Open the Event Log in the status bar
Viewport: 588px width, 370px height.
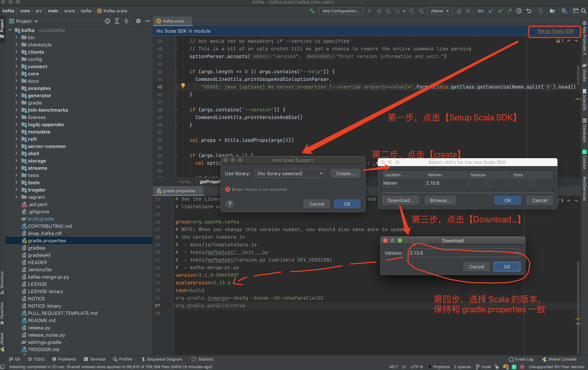point(521,359)
